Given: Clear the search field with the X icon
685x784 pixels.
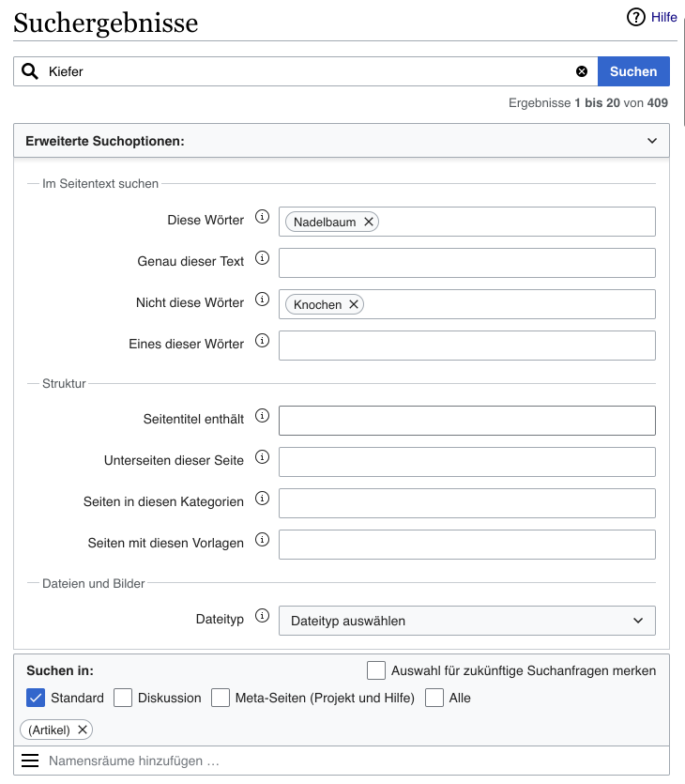Looking at the screenshot, I should 582,71.
